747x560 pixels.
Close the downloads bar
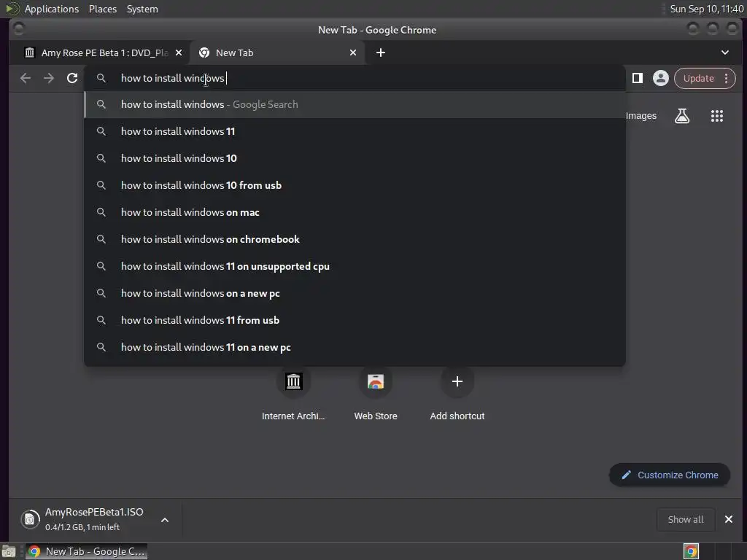coord(729,519)
